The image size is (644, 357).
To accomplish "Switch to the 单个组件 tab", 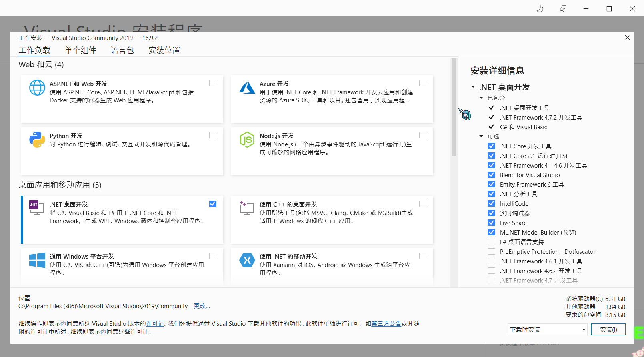I will [x=80, y=50].
